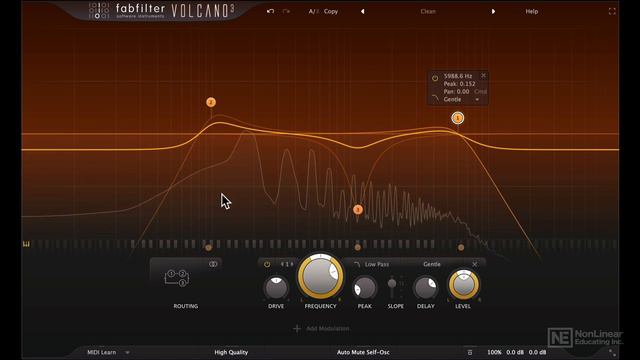Toggle the piano keyboard display icon

coord(26,244)
